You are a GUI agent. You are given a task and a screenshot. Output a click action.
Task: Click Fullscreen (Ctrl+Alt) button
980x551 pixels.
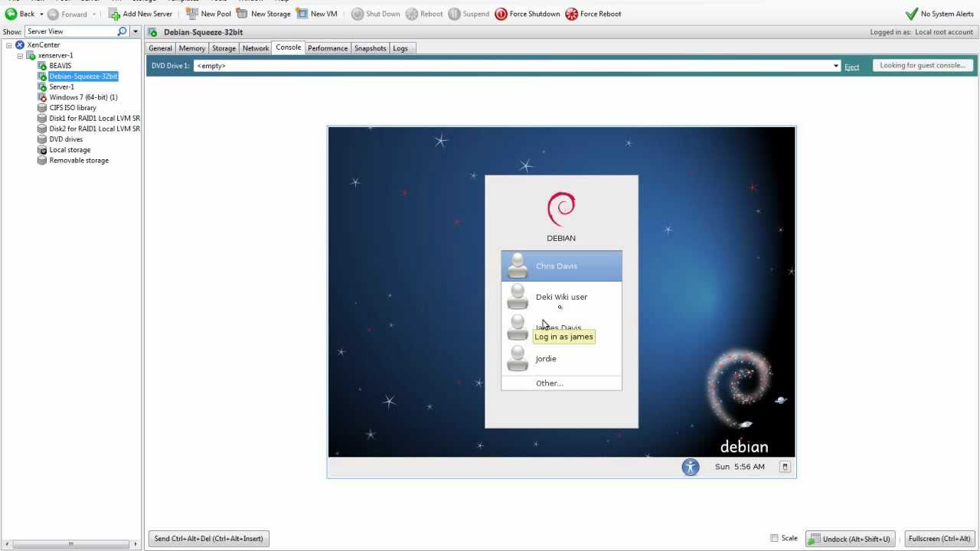(939, 539)
